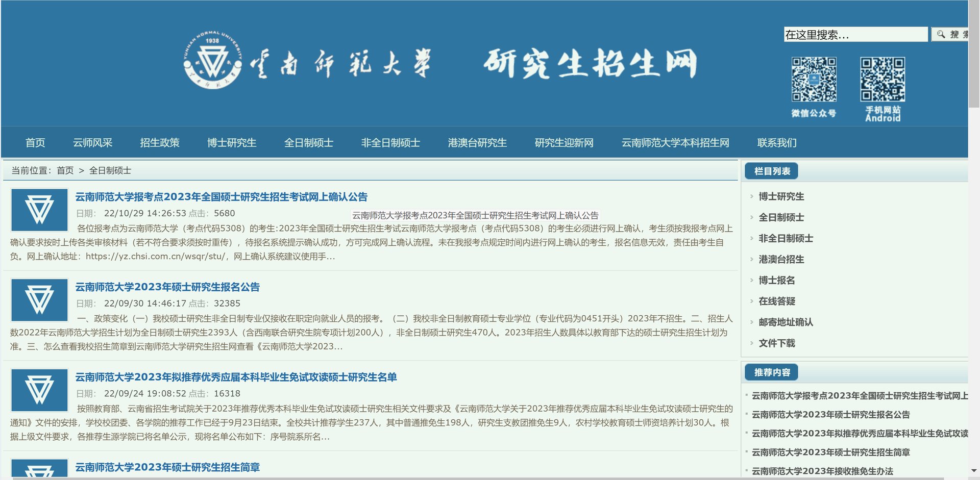Open the 招生政策 navigation menu
This screenshot has height=480, width=980.
click(x=160, y=143)
